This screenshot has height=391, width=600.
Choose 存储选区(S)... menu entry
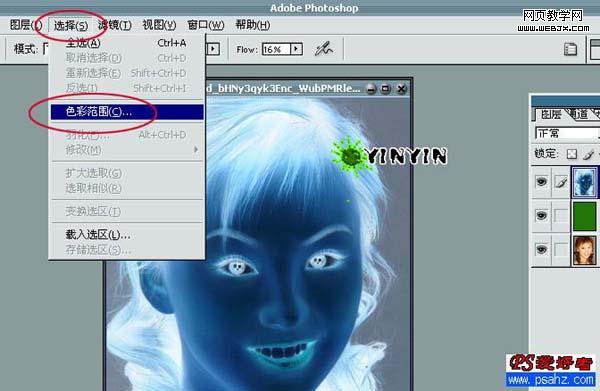coord(127,250)
